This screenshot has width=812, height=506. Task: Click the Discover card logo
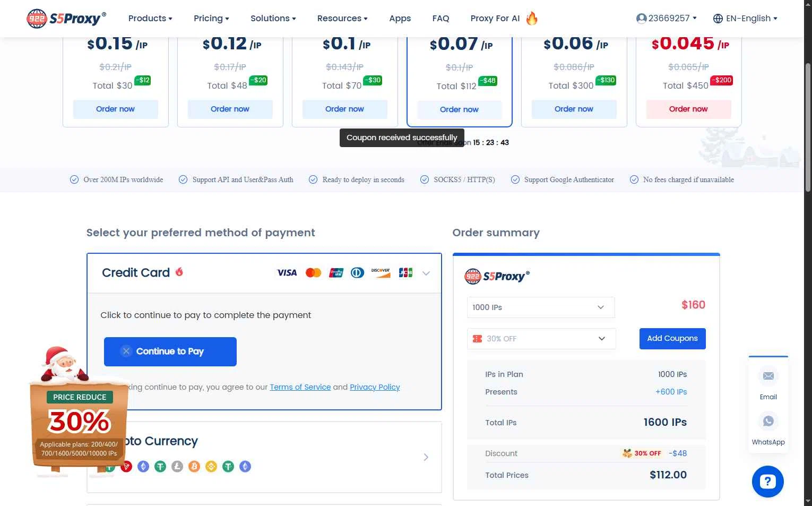381,273
